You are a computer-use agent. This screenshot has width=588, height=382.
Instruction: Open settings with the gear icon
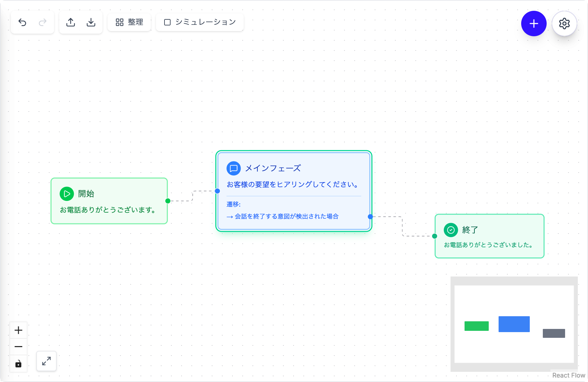[x=564, y=24]
